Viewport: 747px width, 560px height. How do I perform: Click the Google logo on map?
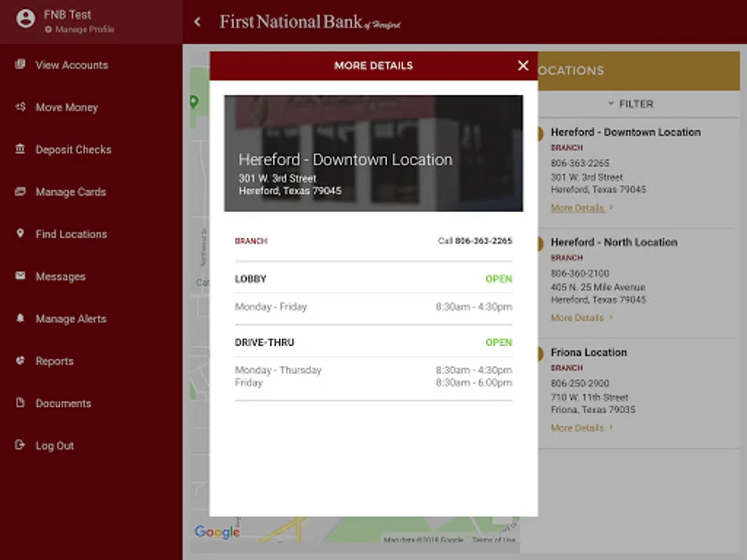coord(217,532)
